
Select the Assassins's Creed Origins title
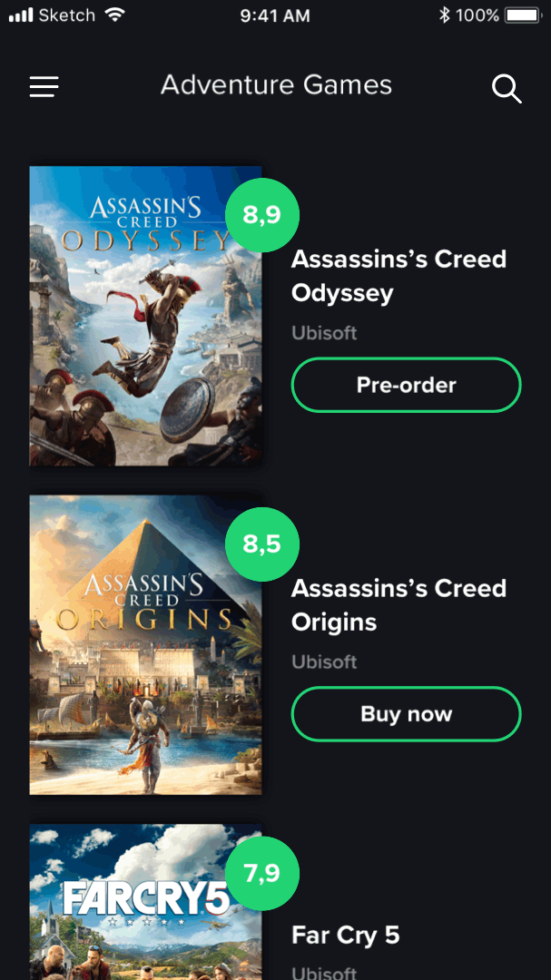(x=399, y=605)
